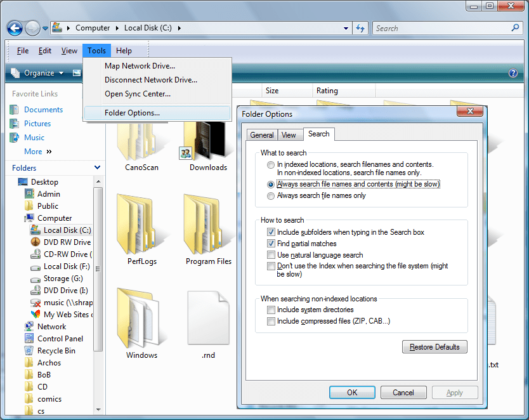
Task: Select Network icon in folder tree
Action: (29, 327)
